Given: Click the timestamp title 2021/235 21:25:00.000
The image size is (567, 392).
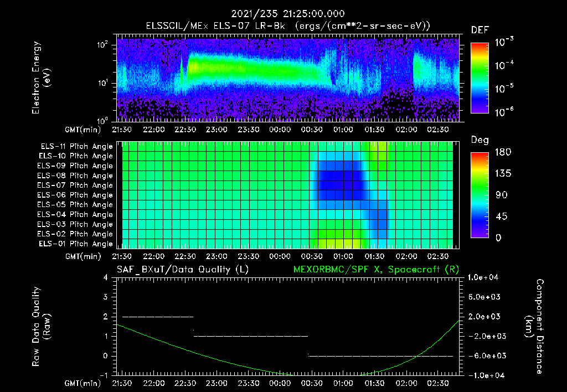Looking at the screenshot, I should point(288,14).
